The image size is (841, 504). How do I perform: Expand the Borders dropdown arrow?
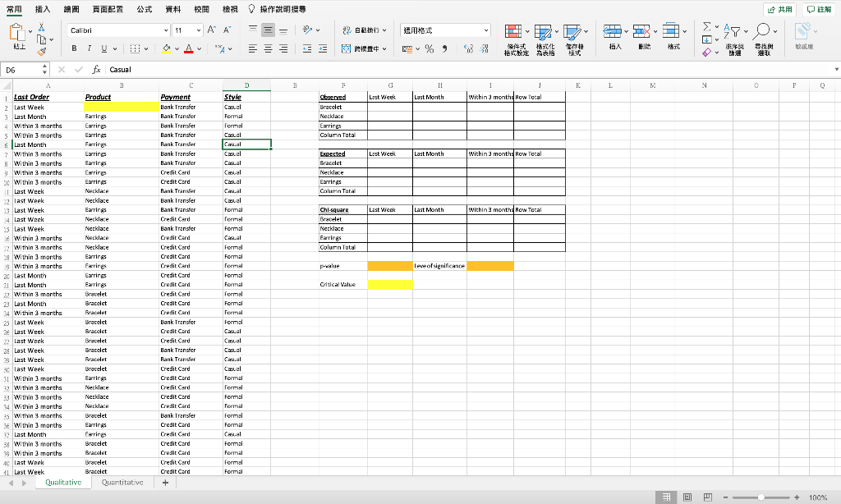[x=146, y=48]
